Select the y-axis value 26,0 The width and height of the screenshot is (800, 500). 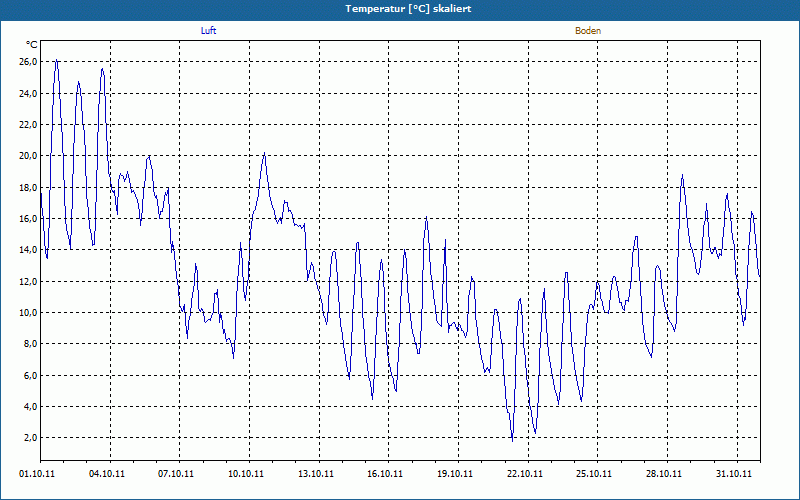(x=28, y=62)
